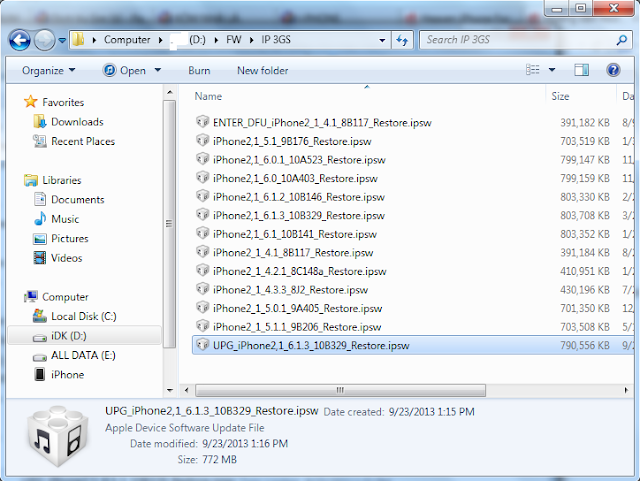This screenshot has height=481, width=640.
Task: Click navigation pane scrollbar thumb
Action: point(169,224)
